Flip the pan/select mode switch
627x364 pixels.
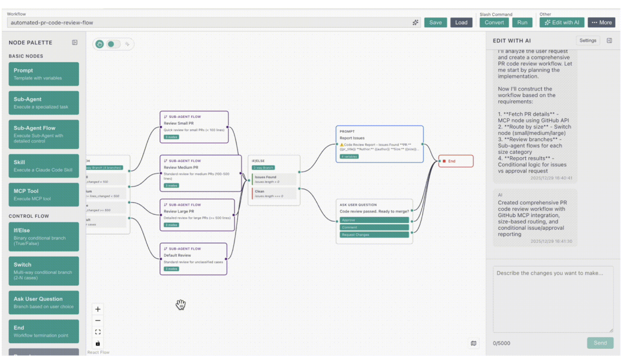[x=113, y=44]
